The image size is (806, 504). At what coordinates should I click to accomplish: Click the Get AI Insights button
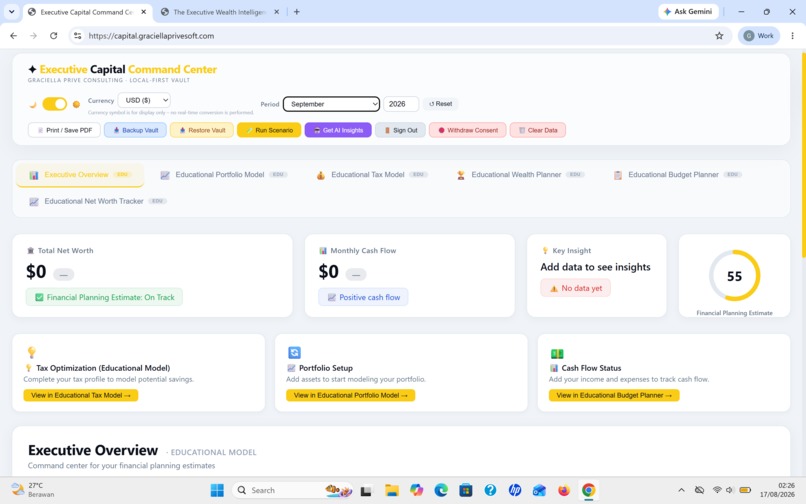338,130
